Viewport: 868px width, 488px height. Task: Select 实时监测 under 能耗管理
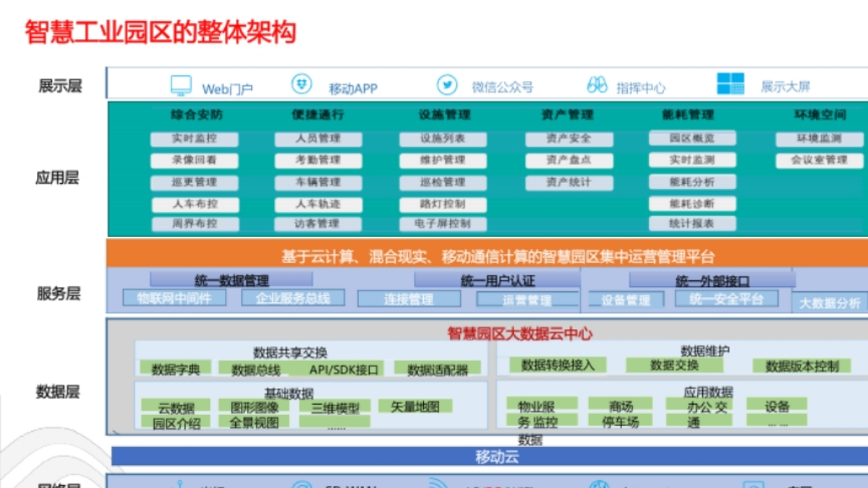[x=692, y=160]
